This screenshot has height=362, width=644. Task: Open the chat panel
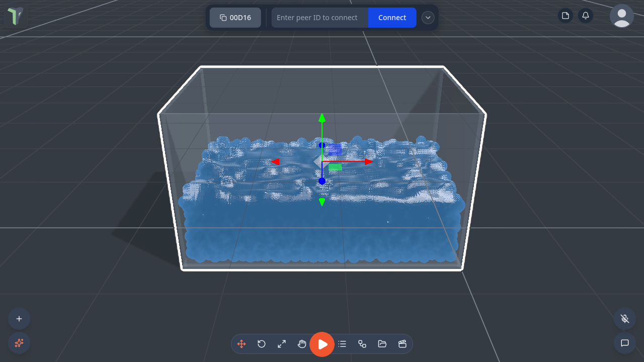625,343
